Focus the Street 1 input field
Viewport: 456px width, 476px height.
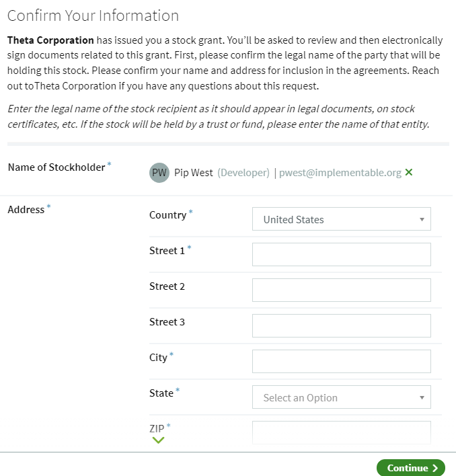click(x=341, y=254)
